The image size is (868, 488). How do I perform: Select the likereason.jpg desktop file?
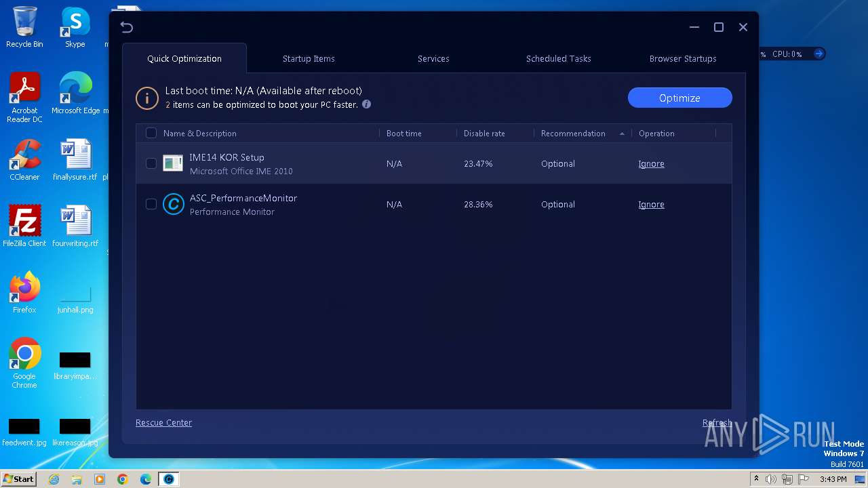click(75, 433)
